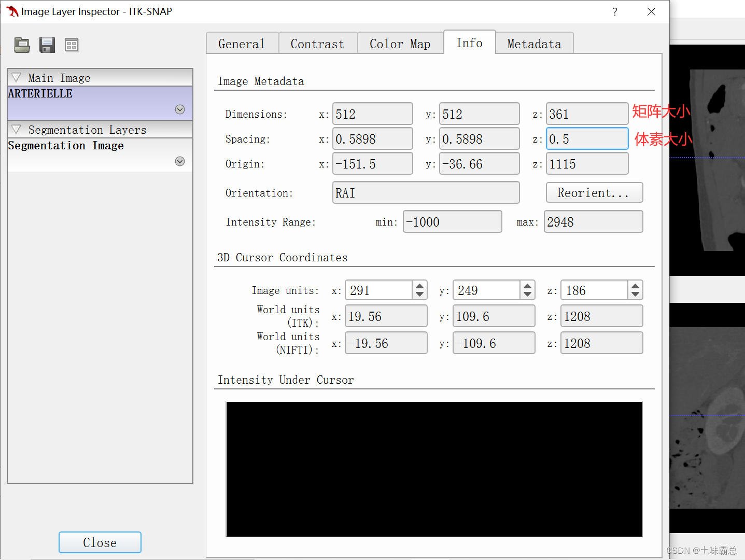Click the Intensity Range max field 2948
745x560 pixels.
point(594,222)
